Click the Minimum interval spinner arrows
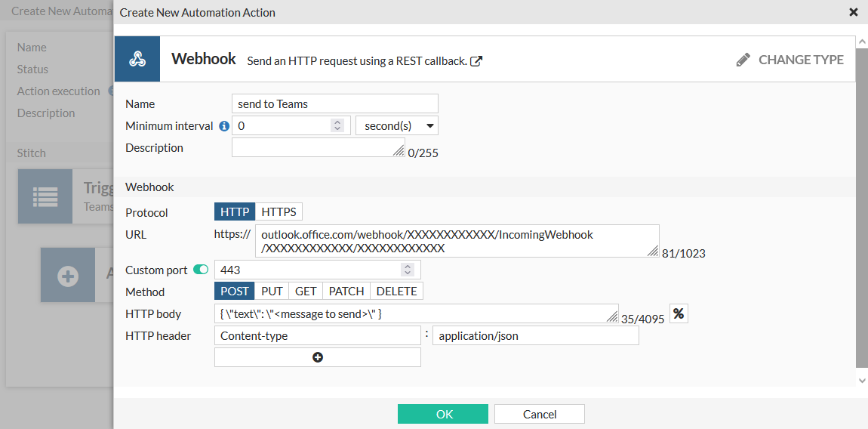The image size is (868, 429). coord(337,126)
